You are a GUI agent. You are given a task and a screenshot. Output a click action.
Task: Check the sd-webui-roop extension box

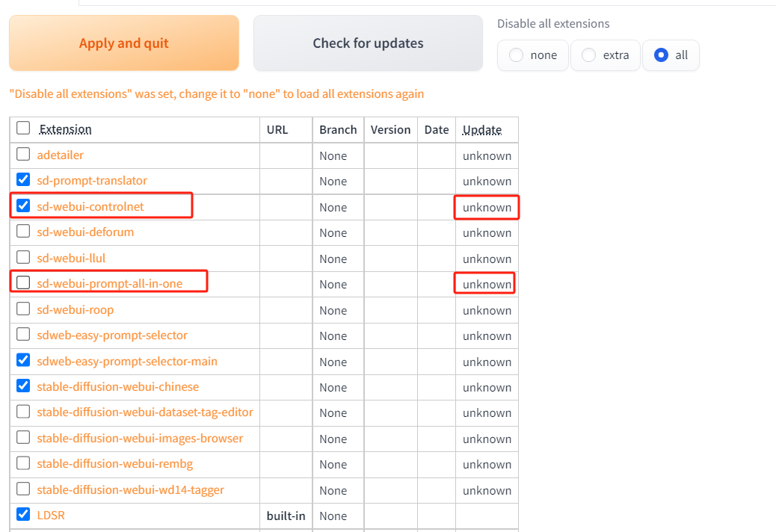(23, 309)
